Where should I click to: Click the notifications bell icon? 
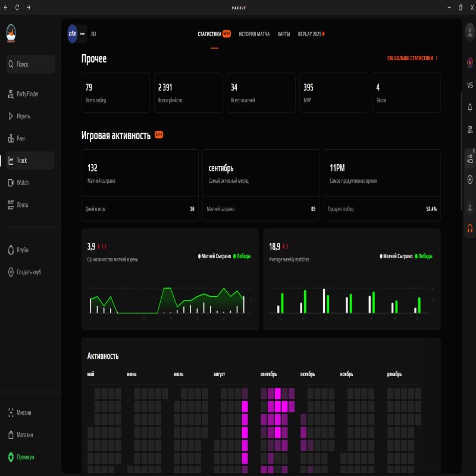470,107
